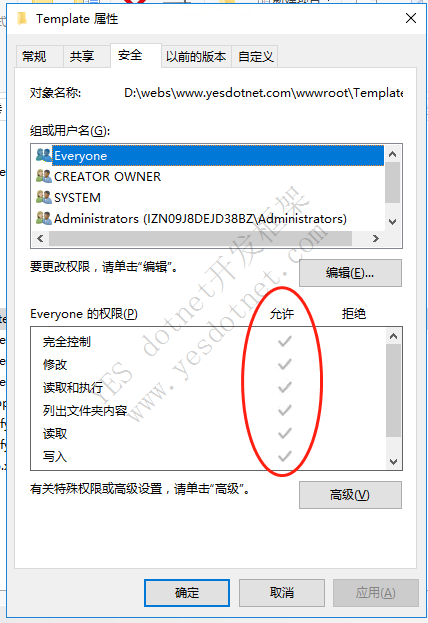
Task: Click the Administrators group icon
Action: tap(44, 218)
